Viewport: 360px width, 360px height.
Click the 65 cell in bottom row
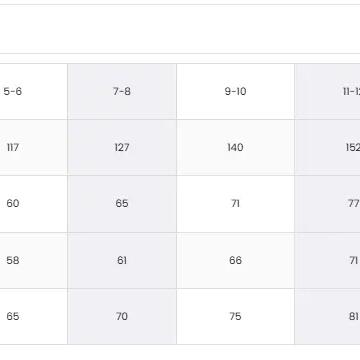(x=33, y=316)
